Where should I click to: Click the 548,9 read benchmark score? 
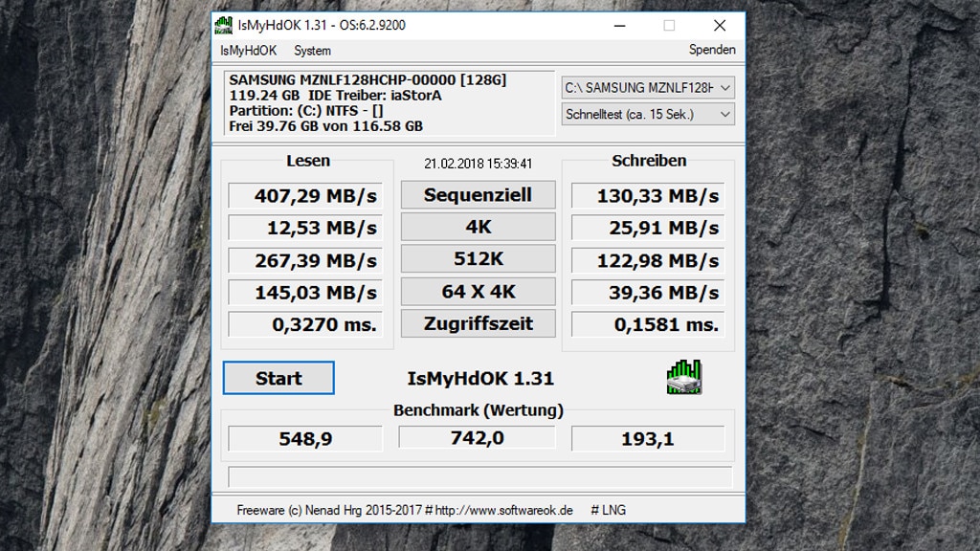point(305,438)
